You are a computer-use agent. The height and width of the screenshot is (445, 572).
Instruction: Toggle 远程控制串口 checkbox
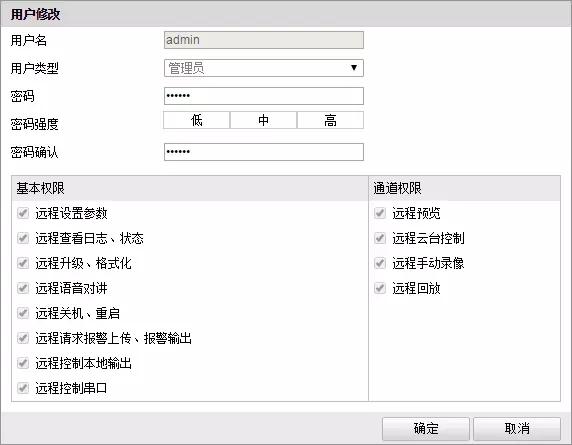(x=23, y=387)
